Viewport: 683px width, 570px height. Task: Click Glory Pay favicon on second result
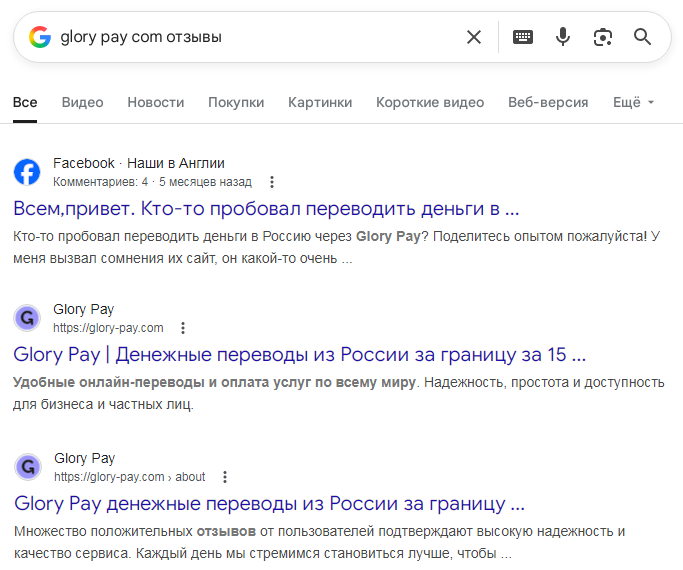(x=27, y=318)
